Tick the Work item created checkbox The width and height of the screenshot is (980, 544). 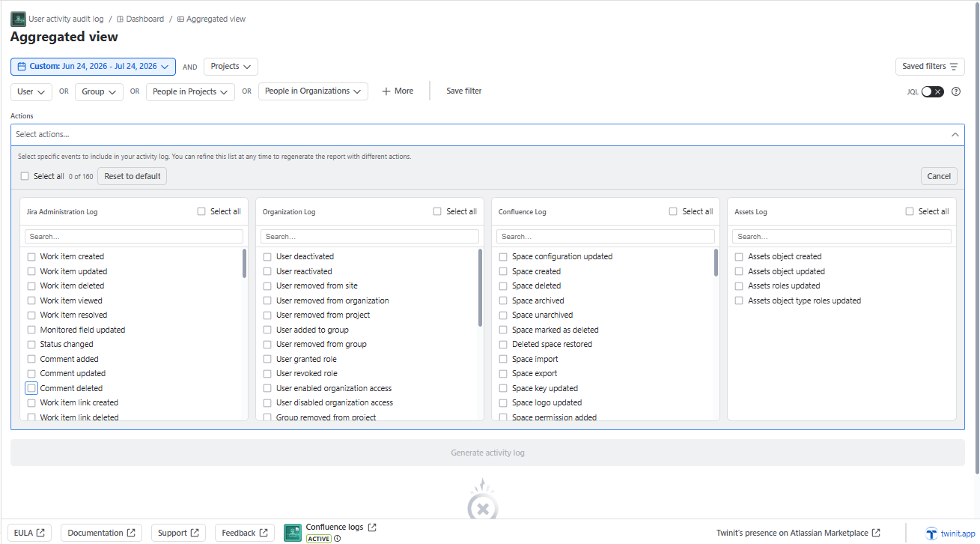coord(31,257)
